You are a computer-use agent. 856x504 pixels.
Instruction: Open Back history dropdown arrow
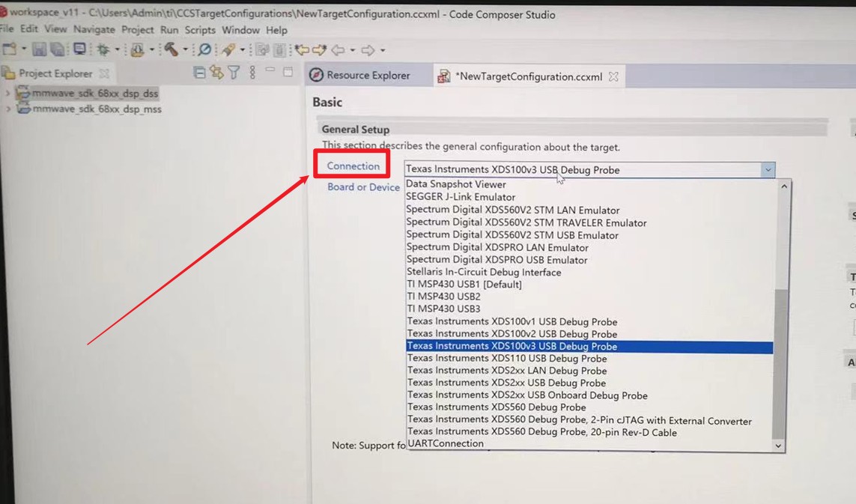click(353, 50)
